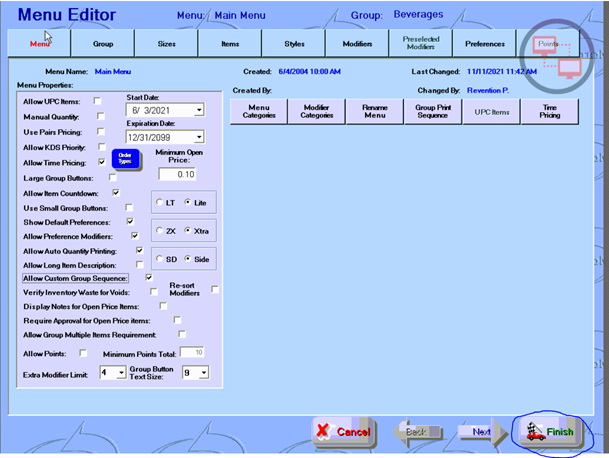Click the Last Changed timestamp value
609x458 pixels.
(x=502, y=71)
